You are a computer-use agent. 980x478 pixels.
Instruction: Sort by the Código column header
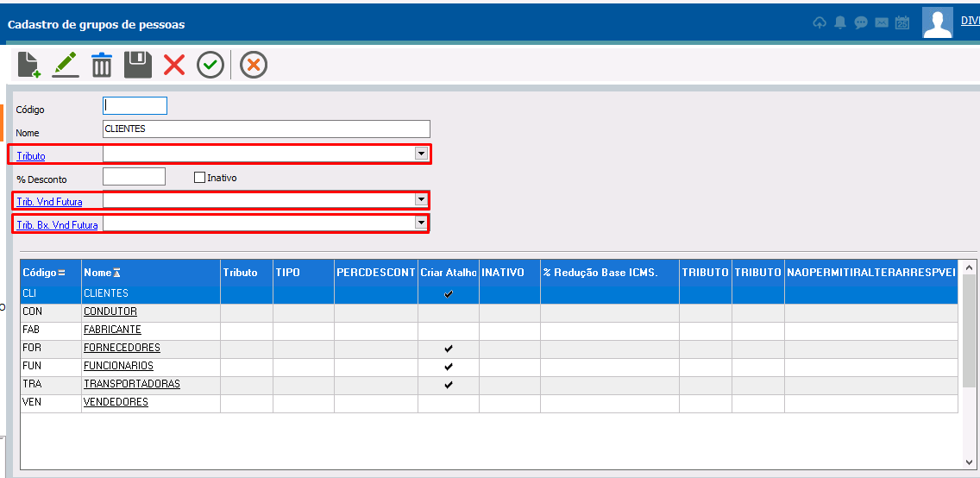pos(51,273)
